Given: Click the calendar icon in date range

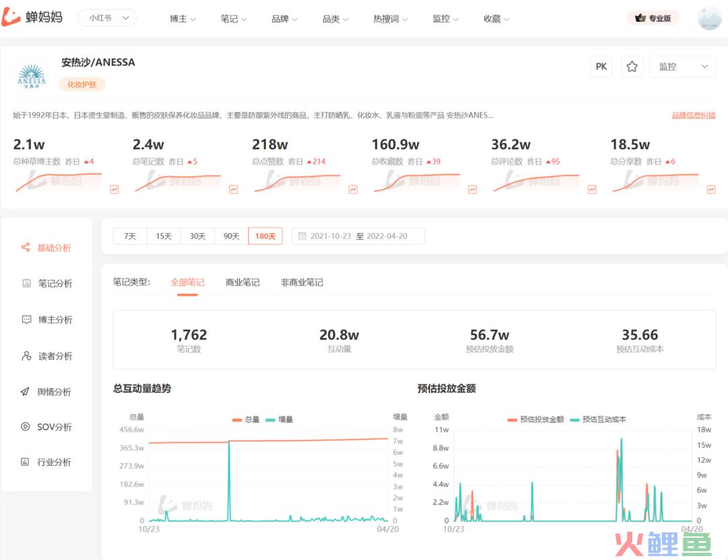Looking at the screenshot, I should [302, 236].
